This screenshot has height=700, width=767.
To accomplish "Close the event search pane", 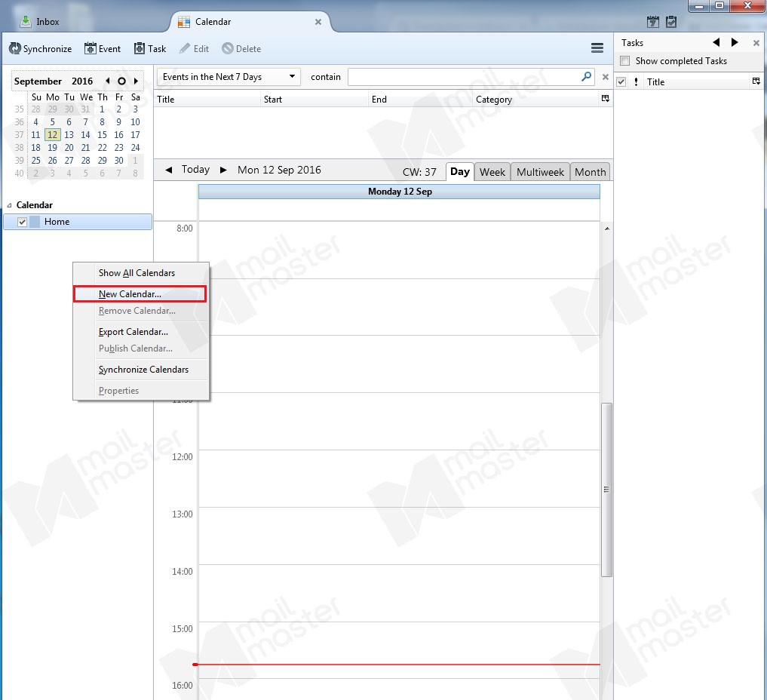I will [x=605, y=77].
